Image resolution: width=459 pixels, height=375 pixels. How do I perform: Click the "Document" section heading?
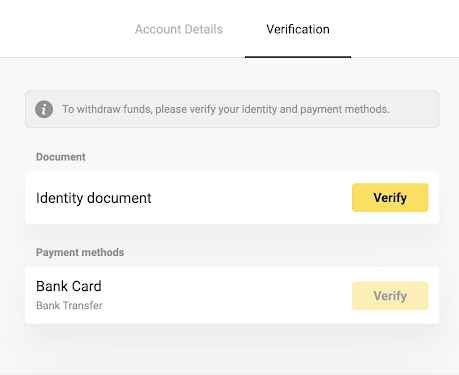(61, 157)
